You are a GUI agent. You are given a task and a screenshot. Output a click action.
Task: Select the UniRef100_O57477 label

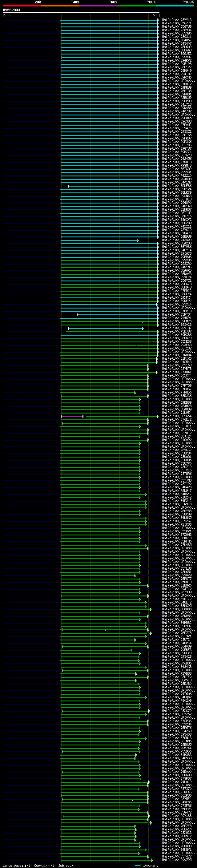click(x=176, y=857)
